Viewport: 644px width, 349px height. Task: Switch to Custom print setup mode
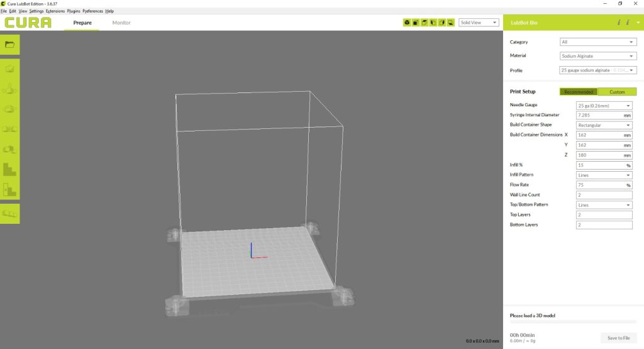(x=618, y=92)
